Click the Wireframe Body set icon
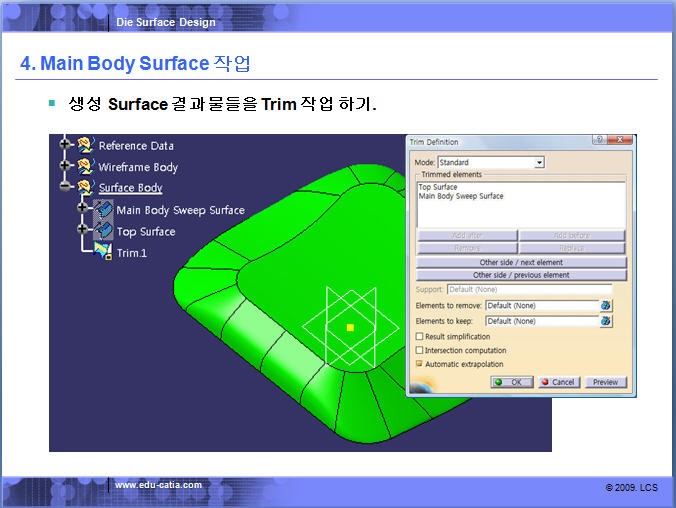This screenshot has height=508, width=676. coord(85,167)
